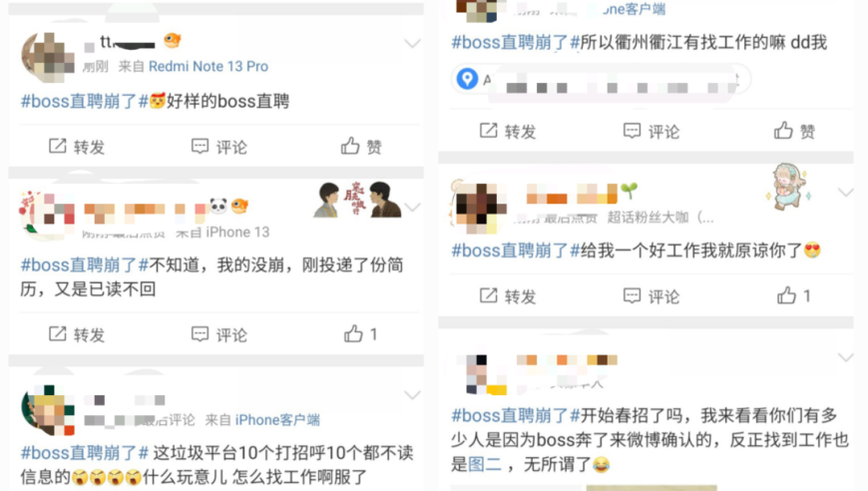
Task: Toggle like on '又是已读不回' post
Action: click(x=361, y=333)
